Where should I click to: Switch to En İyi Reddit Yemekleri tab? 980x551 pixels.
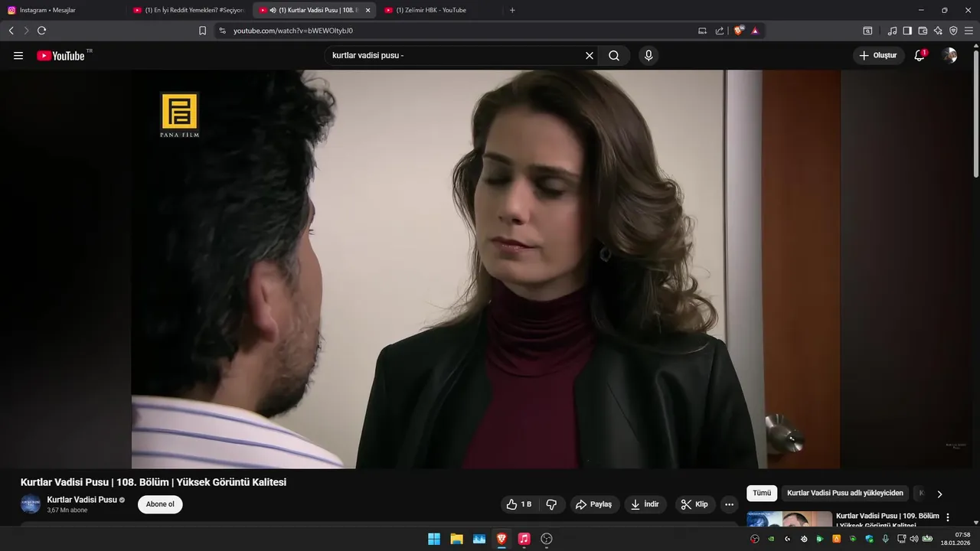pyautogui.click(x=189, y=10)
